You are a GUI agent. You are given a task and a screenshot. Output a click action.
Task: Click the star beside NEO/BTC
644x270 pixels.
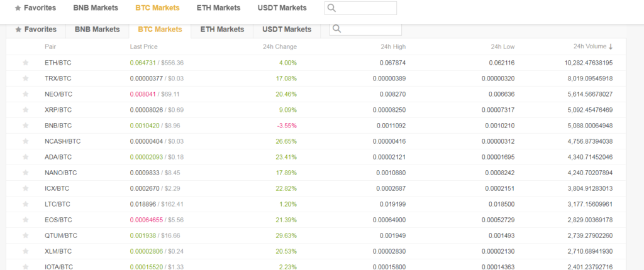tap(26, 94)
